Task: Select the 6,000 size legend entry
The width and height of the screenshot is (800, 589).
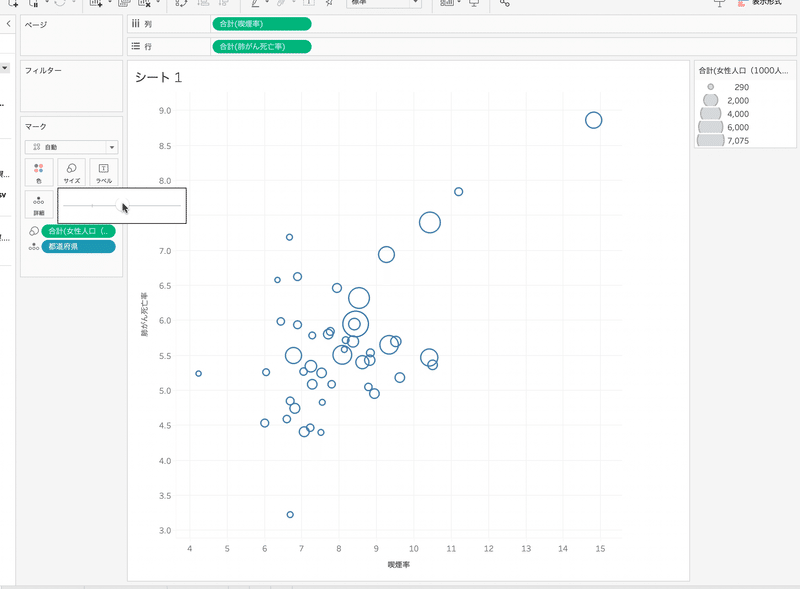Action: (724, 127)
